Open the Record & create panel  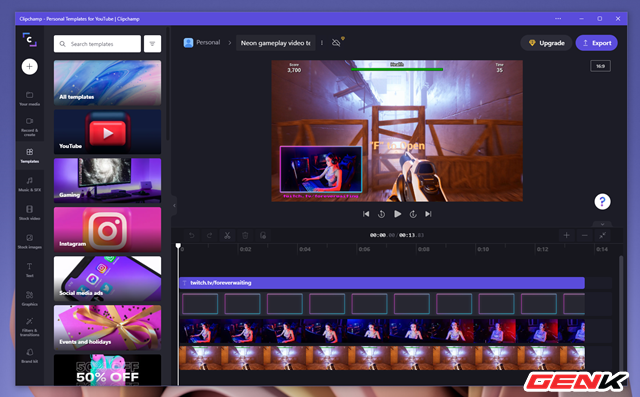pos(29,126)
